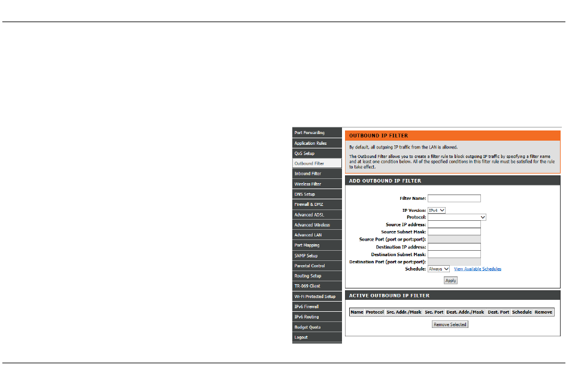Image resolution: width=569 pixels, height=392 pixels.
Task: Open Advanced ADSL page
Action: (317, 215)
